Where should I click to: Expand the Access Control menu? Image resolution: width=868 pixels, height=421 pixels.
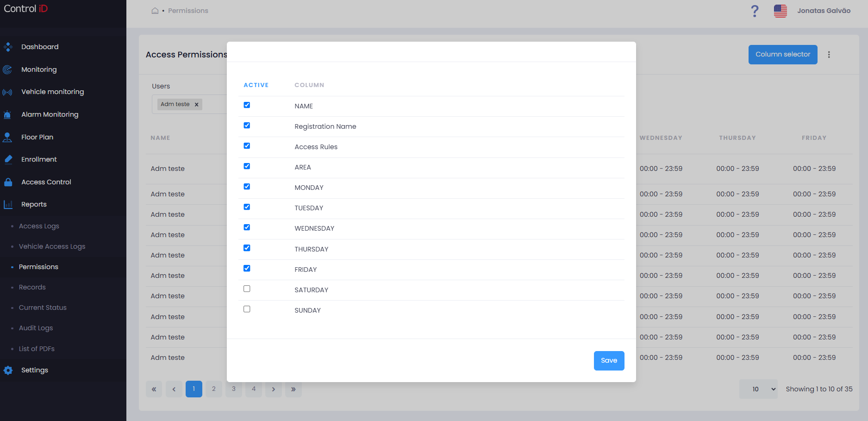tap(46, 182)
